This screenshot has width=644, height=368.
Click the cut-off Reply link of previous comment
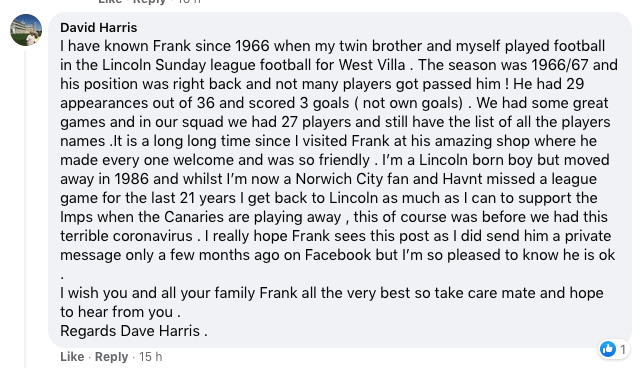point(150,1)
